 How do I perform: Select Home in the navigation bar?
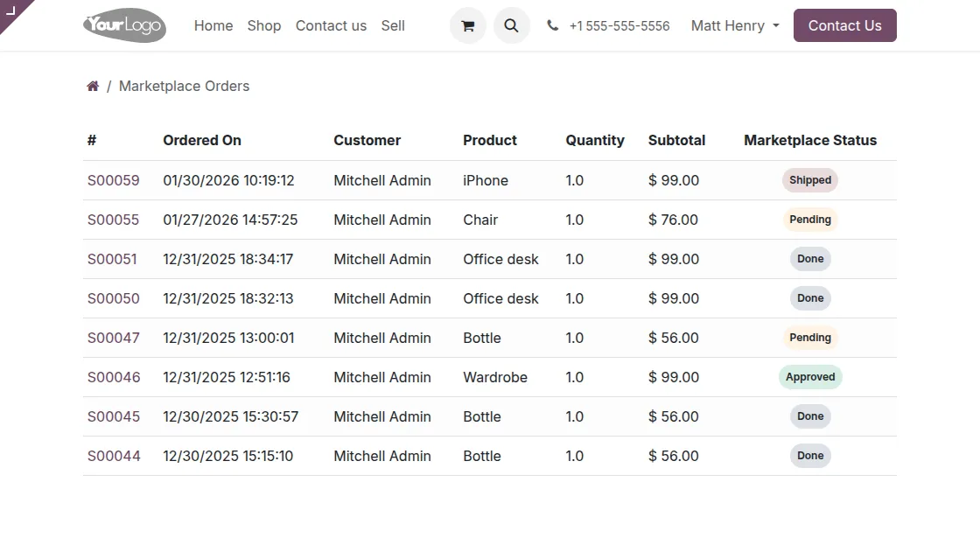(x=213, y=26)
